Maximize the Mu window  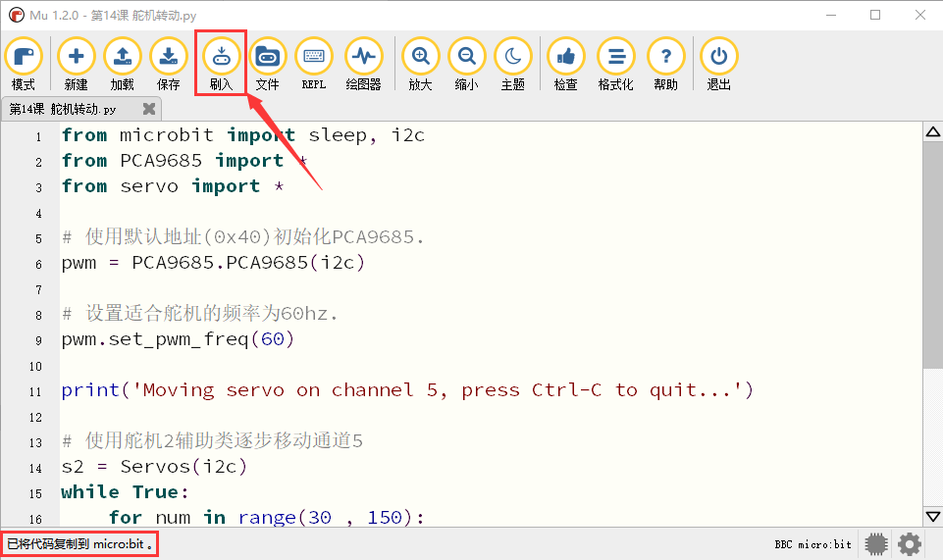(x=875, y=15)
